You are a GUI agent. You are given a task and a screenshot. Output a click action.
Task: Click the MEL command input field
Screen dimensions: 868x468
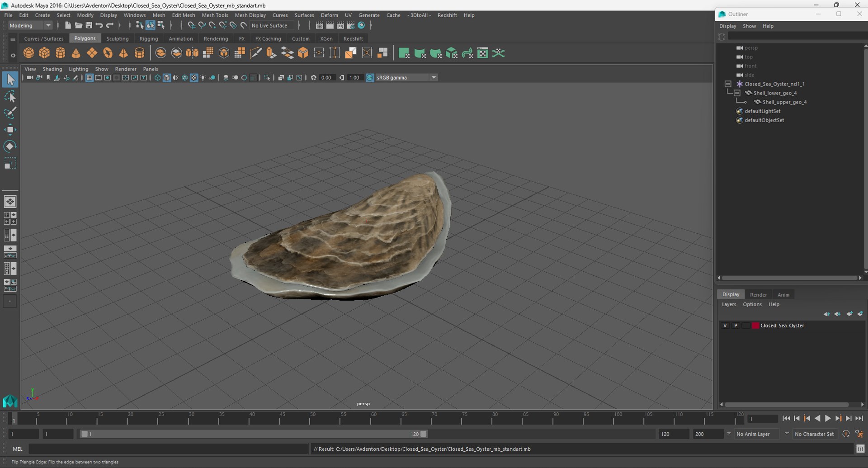coord(168,449)
